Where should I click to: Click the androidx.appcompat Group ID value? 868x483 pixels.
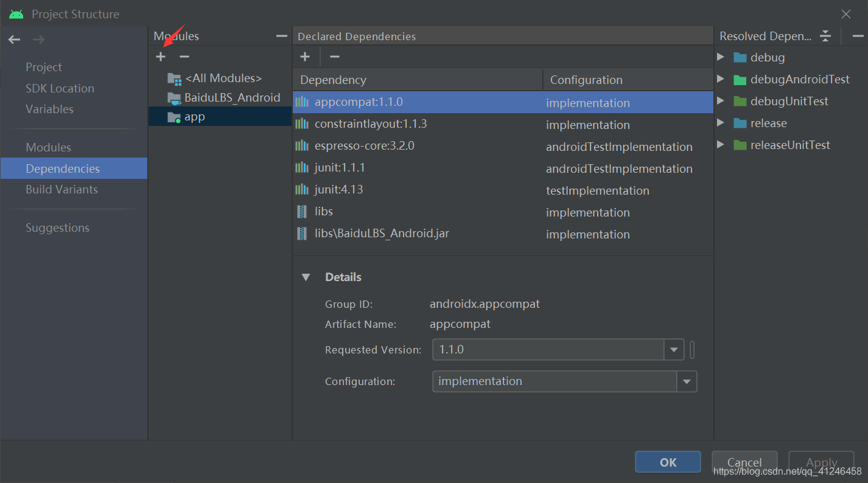(x=485, y=304)
